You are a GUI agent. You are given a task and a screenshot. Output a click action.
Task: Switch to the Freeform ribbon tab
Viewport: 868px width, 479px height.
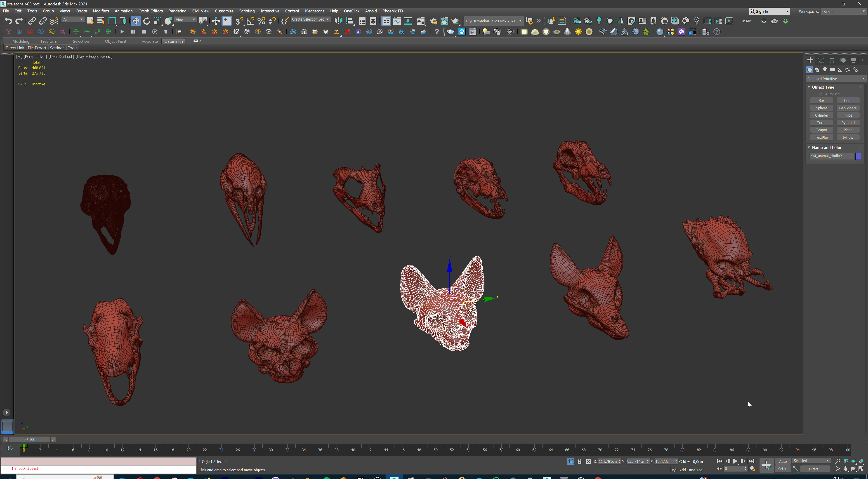(49, 41)
